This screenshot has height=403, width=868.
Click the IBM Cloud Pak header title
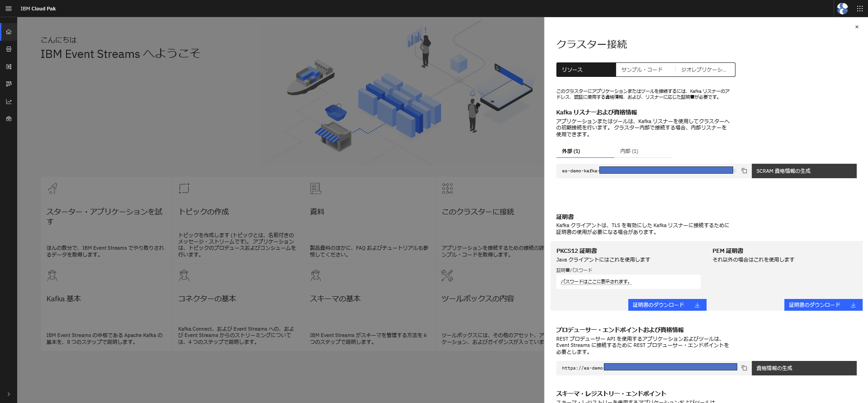[x=38, y=9]
